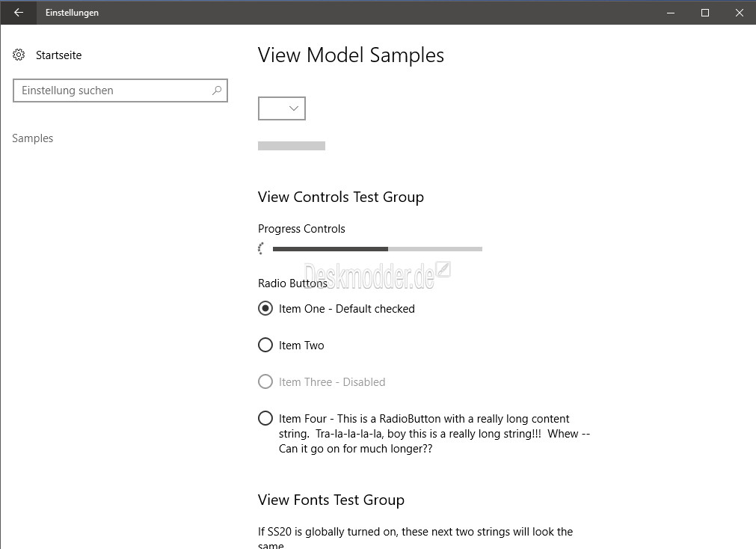Click the Item Four long label text
The height and width of the screenshot is (549, 756).
click(x=434, y=433)
